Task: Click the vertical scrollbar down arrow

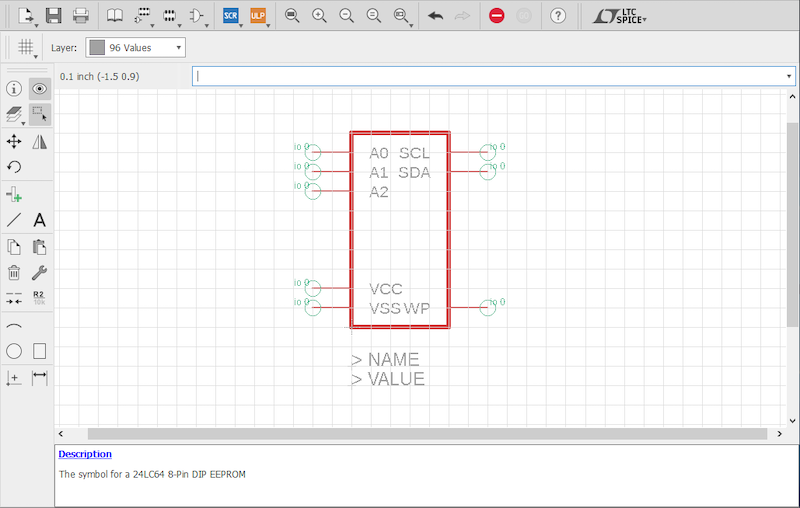Action: pos(792,421)
